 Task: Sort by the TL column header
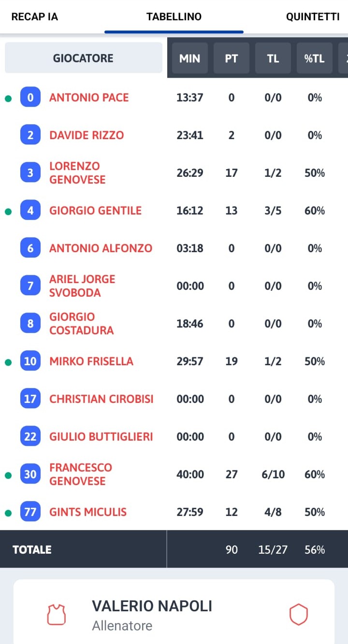[x=273, y=58]
